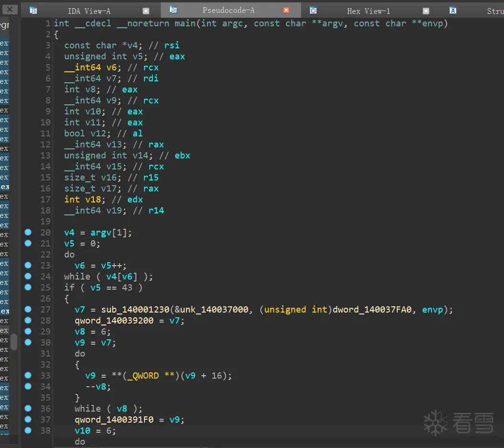Image resolution: width=504 pixels, height=448 pixels.
Task: Click dword_140037FA0 reference
Action: (372, 310)
